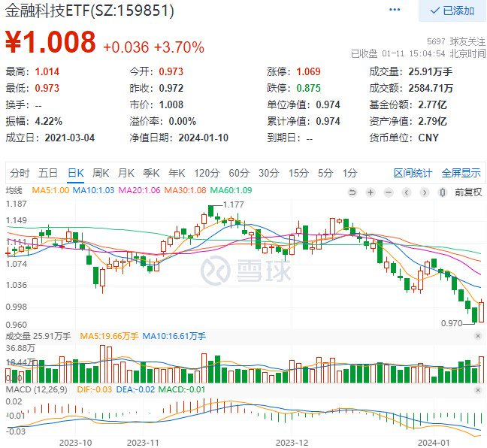The height and width of the screenshot is (448, 487).
Task: Switch to the 30分 interval tab
Action: tap(268, 173)
